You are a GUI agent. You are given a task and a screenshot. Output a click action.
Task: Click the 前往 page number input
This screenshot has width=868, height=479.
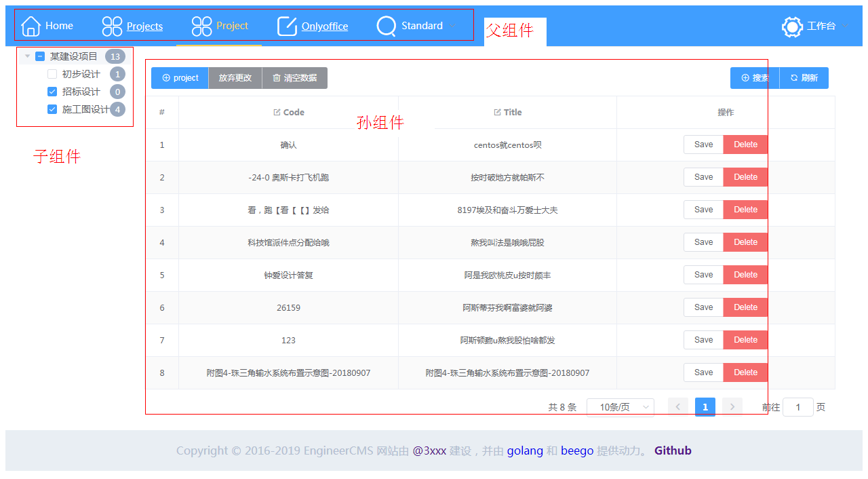point(798,407)
